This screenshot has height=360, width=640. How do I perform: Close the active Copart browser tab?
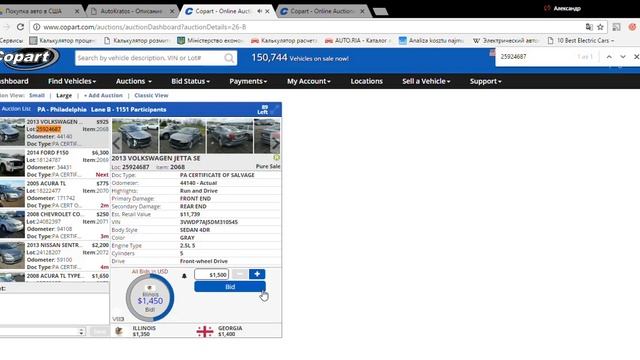267,11
